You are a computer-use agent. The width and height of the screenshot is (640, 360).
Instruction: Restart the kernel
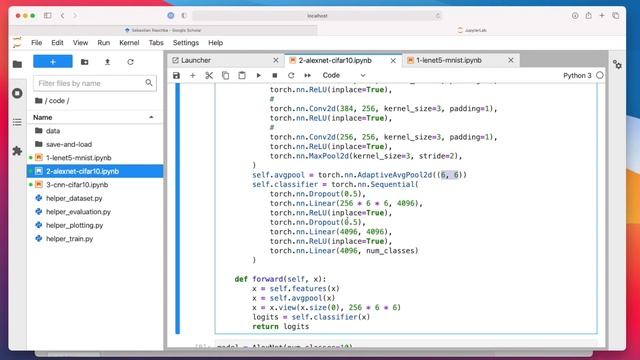tap(291, 76)
